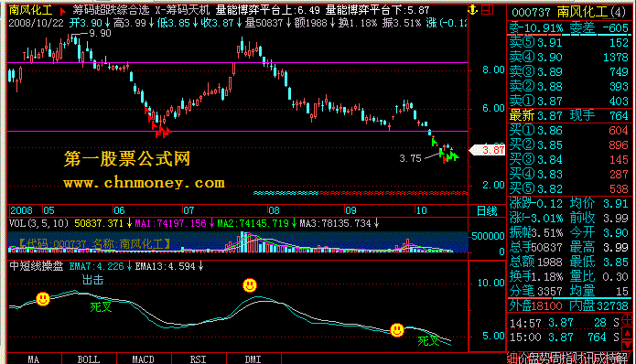Click the 买② 3.85 bid row
The height and width of the screenshot is (364, 636).
coord(568,145)
